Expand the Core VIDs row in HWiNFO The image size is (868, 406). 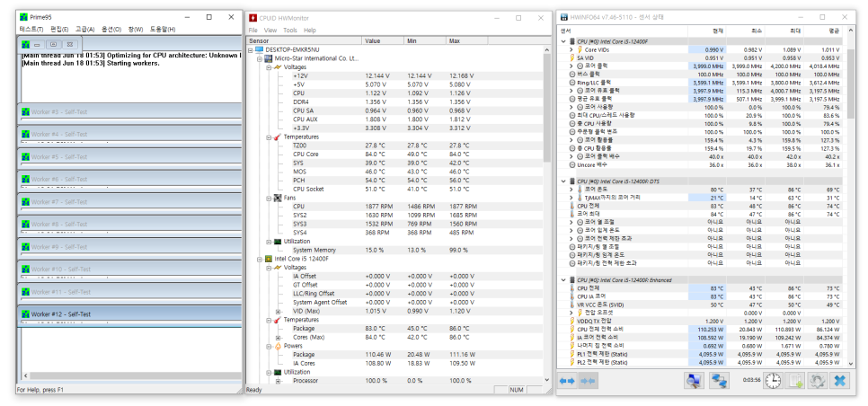point(571,49)
